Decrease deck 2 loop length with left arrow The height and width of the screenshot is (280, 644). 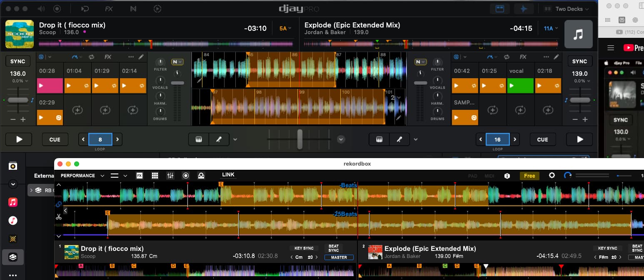[481, 139]
